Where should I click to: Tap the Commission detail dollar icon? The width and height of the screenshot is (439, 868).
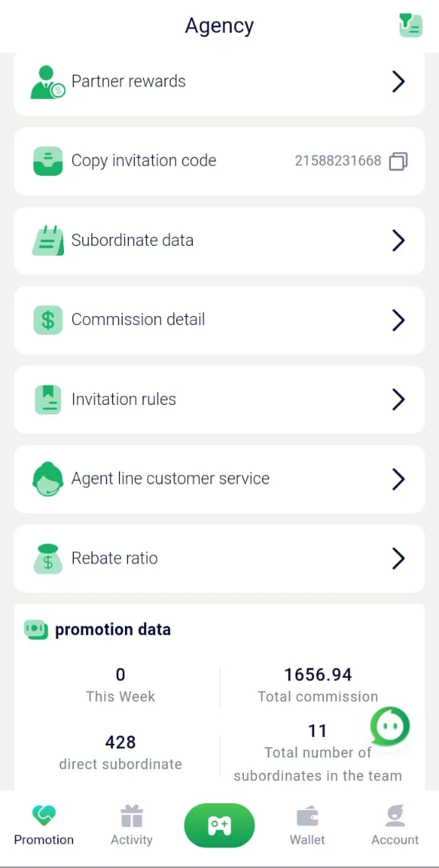coord(48,320)
